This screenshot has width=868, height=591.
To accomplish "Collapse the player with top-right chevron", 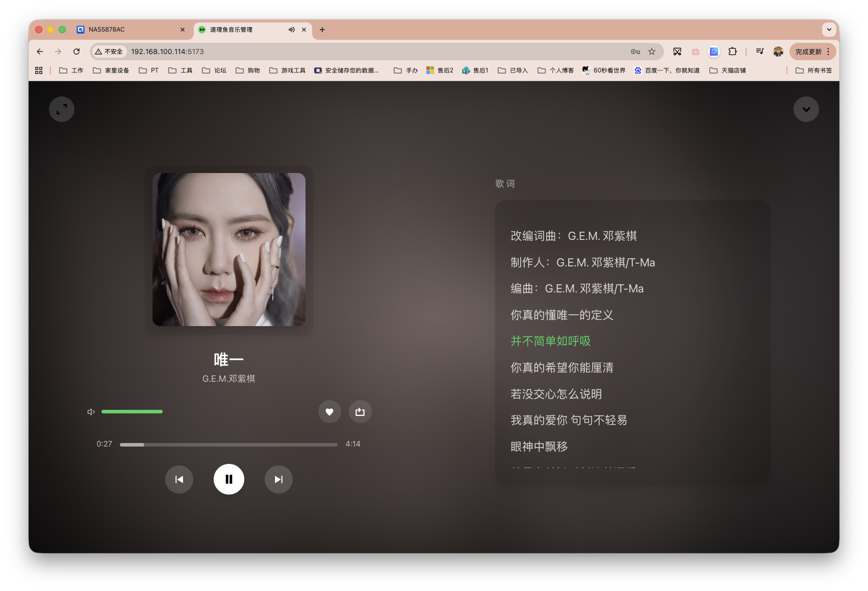I will (x=806, y=109).
